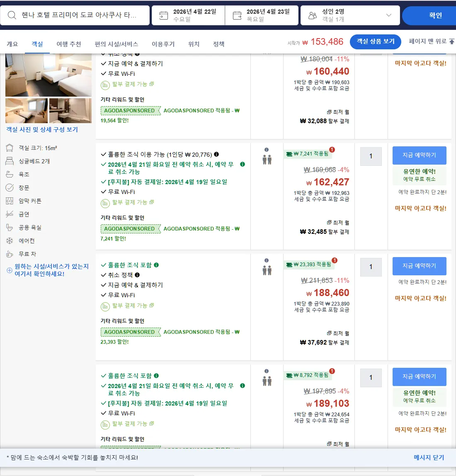Screen dimensions: 456x476
Task: Click the bathtub icon next to 욕조
Action: point(10,174)
